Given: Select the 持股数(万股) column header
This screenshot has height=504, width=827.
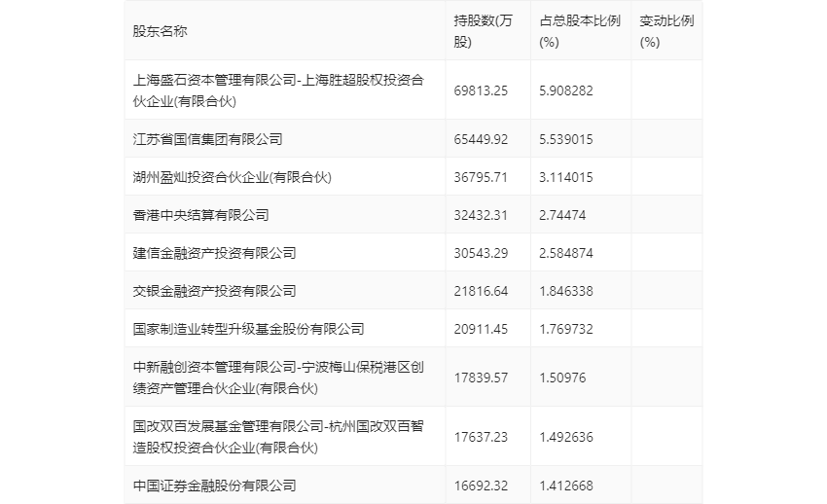Looking at the screenshot, I should point(483,31).
